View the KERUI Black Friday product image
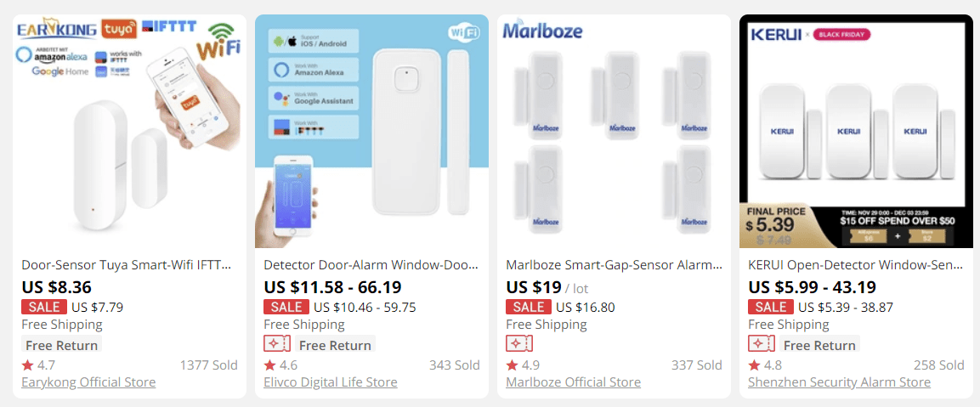Viewport: 980px width, 407px height. pyautogui.click(x=856, y=131)
